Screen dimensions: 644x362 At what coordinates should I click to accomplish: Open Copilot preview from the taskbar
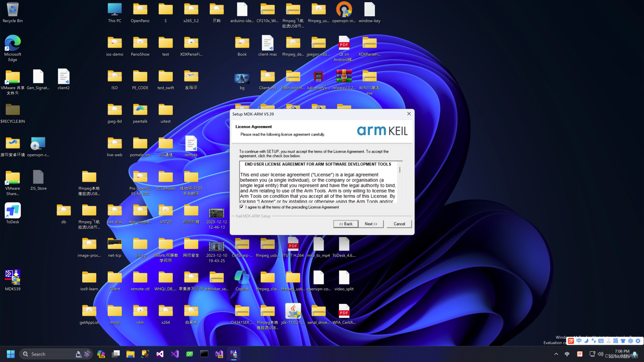point(101,354)
